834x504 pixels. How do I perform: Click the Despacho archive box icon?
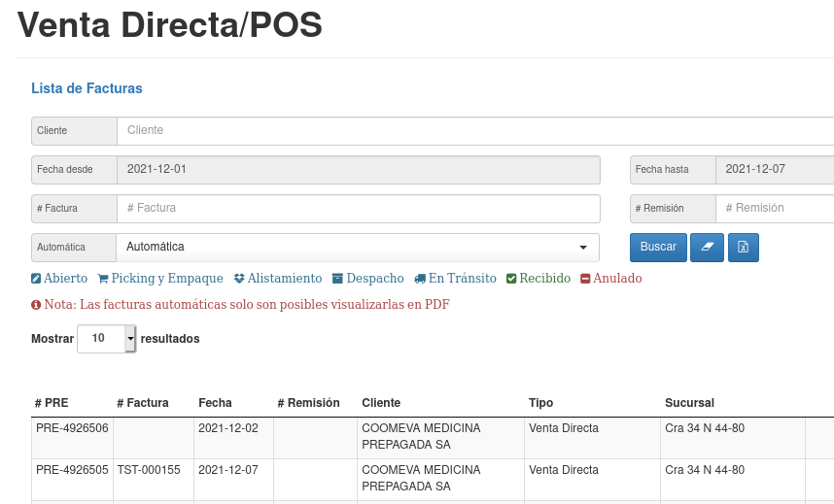coord(337,279)
